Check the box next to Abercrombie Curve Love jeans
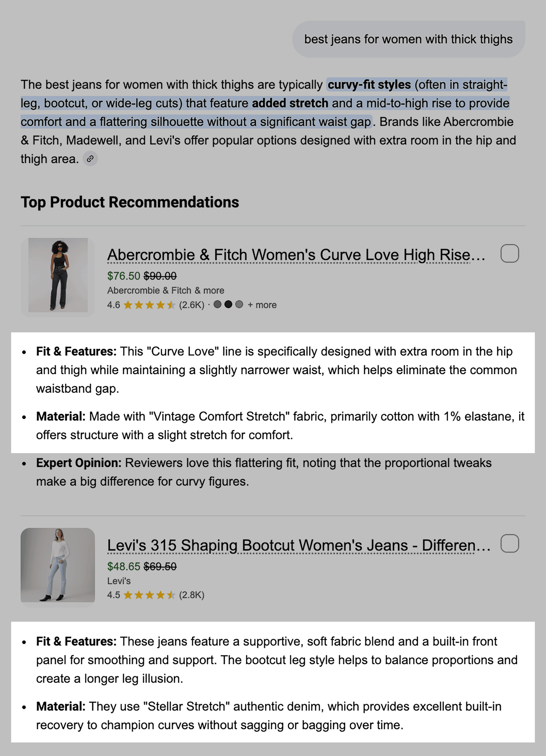The width and height of the screenshot is (546, 756). pos(510,254)
